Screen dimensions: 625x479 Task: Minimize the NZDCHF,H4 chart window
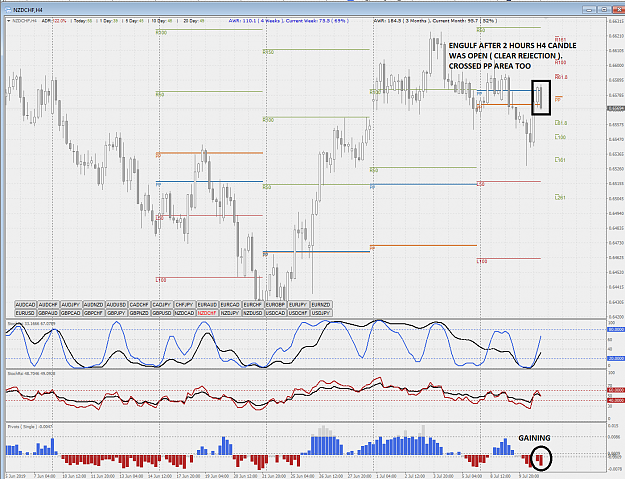[x=590, y=10]
